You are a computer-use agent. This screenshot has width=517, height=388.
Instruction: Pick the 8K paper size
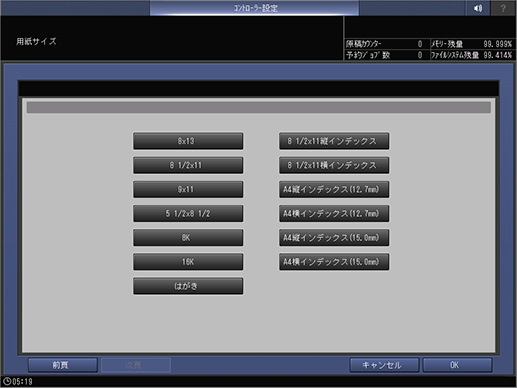click(x=188, y=238)
